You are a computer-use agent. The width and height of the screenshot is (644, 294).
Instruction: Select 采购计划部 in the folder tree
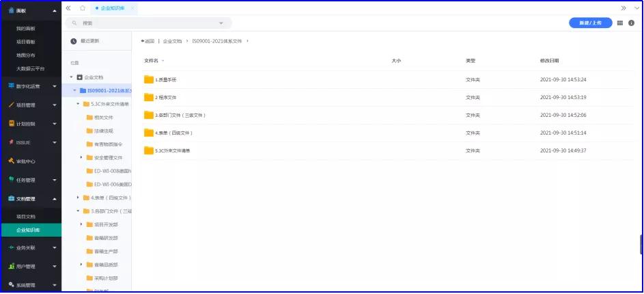[106, 278]
